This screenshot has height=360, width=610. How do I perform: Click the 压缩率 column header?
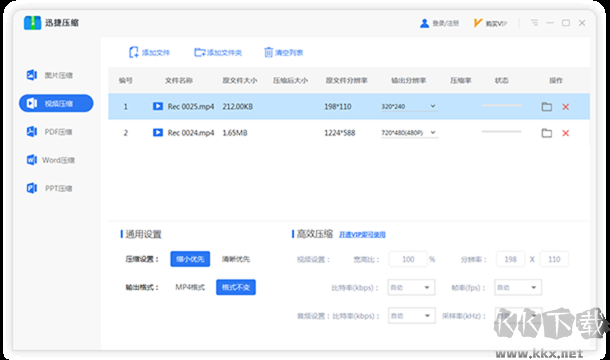[461, 81]
